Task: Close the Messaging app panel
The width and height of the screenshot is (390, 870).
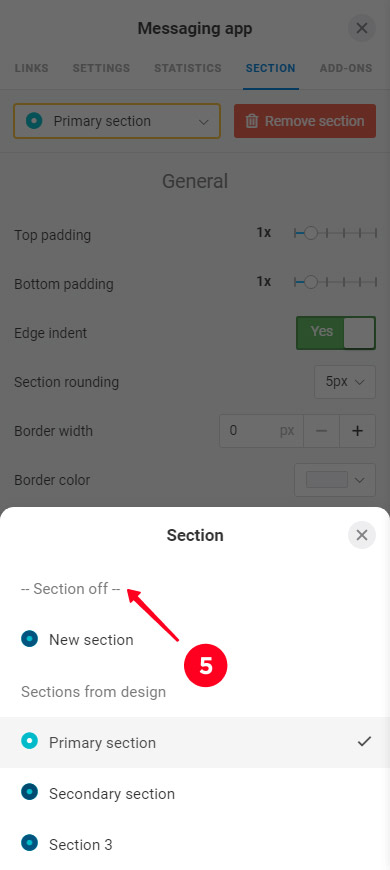Action: coord(362,28)
